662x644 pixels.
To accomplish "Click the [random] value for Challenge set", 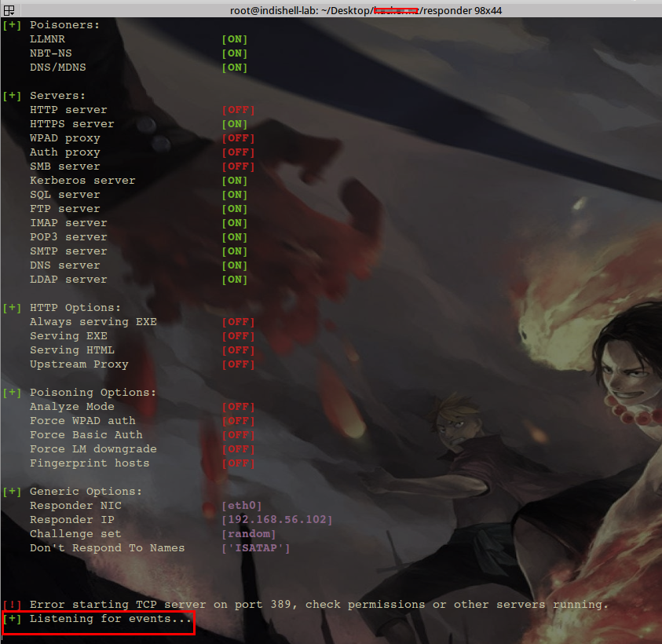I will click(x=248, y=534).
